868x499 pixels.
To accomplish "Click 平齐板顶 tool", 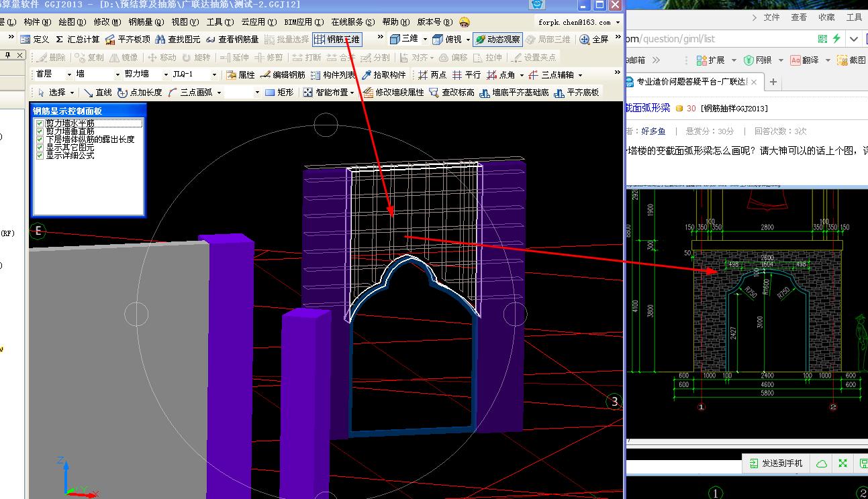I will [128, 40].
